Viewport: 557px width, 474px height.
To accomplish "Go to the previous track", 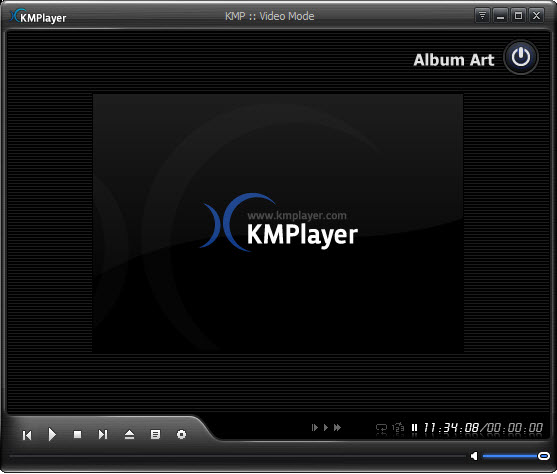I will 27,435.
